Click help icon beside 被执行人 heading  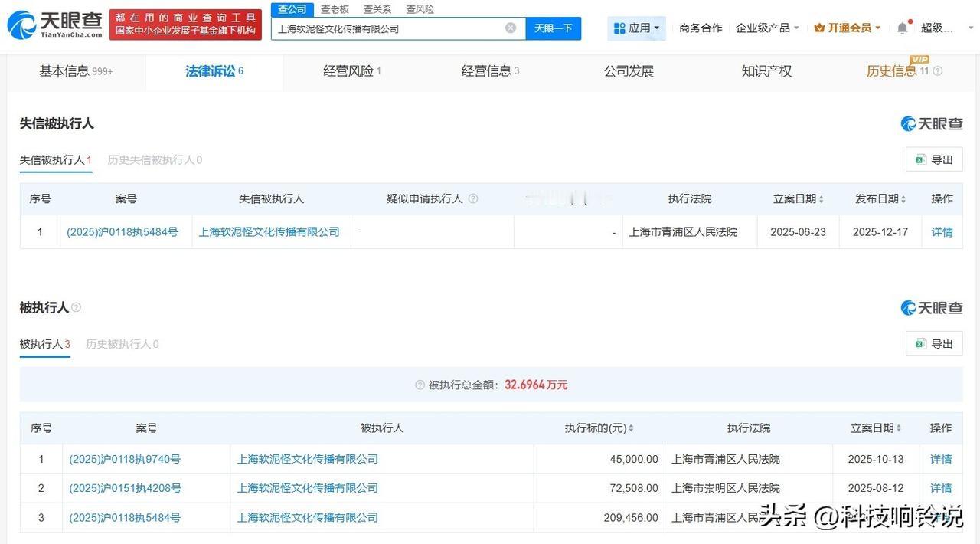76,307
